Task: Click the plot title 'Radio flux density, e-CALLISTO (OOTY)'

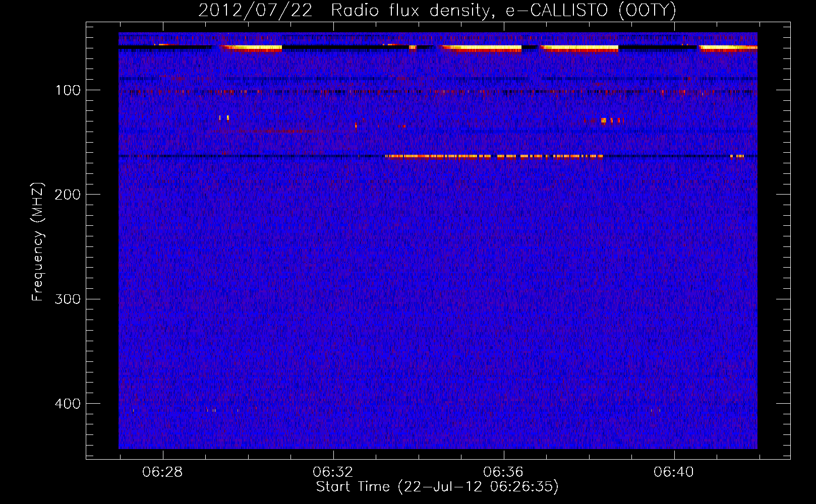Action: pos(503,11)
